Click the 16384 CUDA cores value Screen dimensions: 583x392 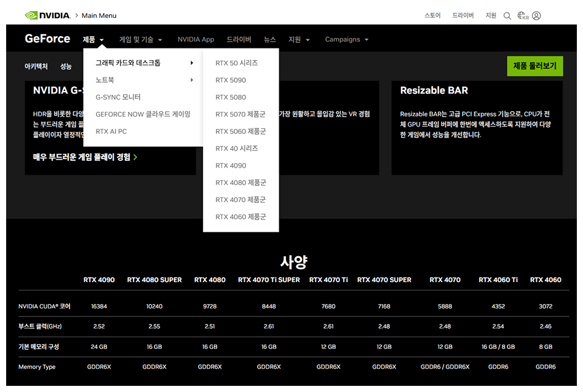[x=99, y=306]
